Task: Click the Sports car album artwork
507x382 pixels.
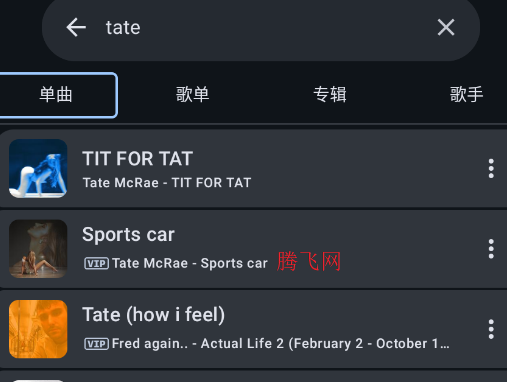Action: (38, 249)
